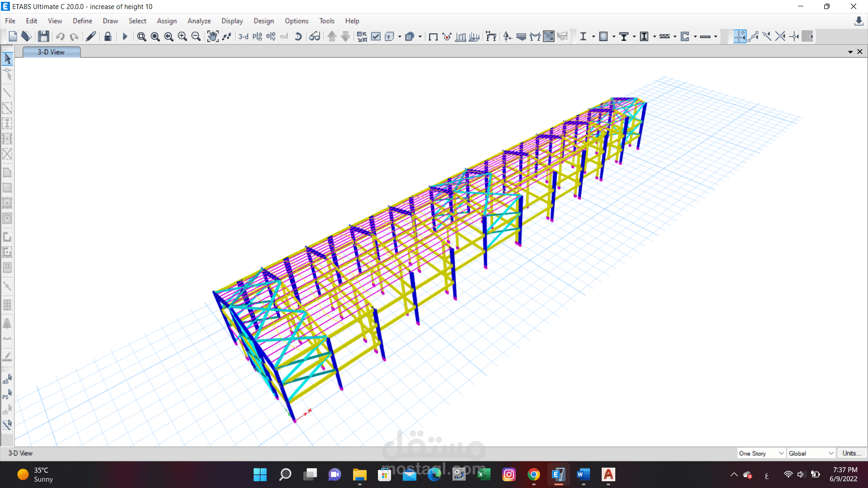Click the Elevation view icon
This screenshot has height=488, width=868.
[270, 37]
